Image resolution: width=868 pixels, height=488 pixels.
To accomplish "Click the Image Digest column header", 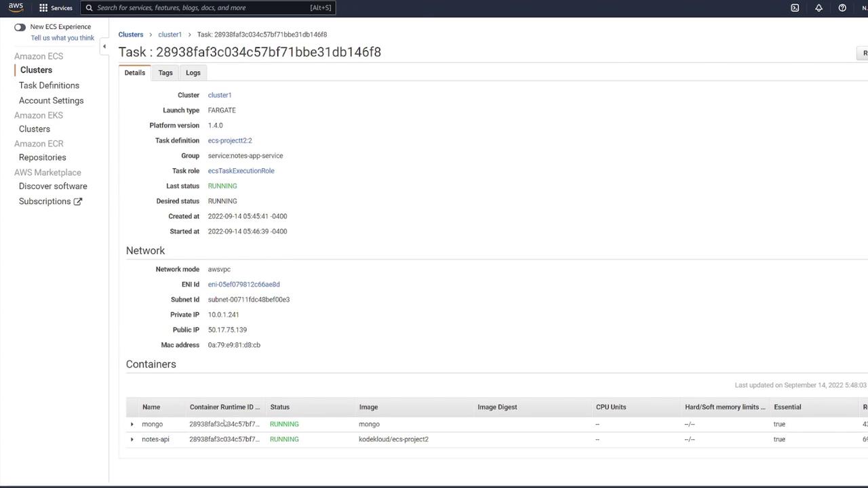I will [498, 407].
